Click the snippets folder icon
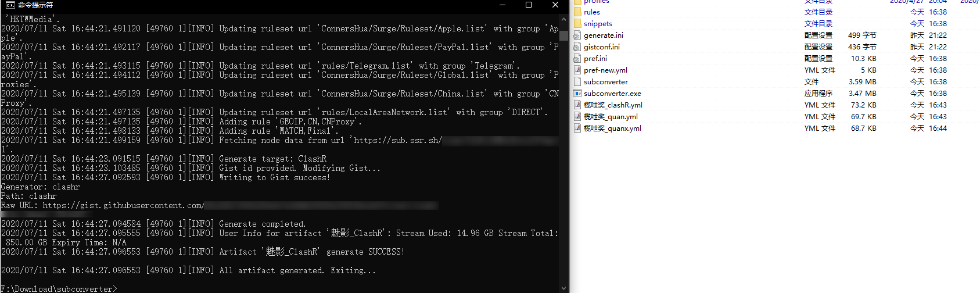This screenshot has height=293, width=980. [x=577, y=23]
